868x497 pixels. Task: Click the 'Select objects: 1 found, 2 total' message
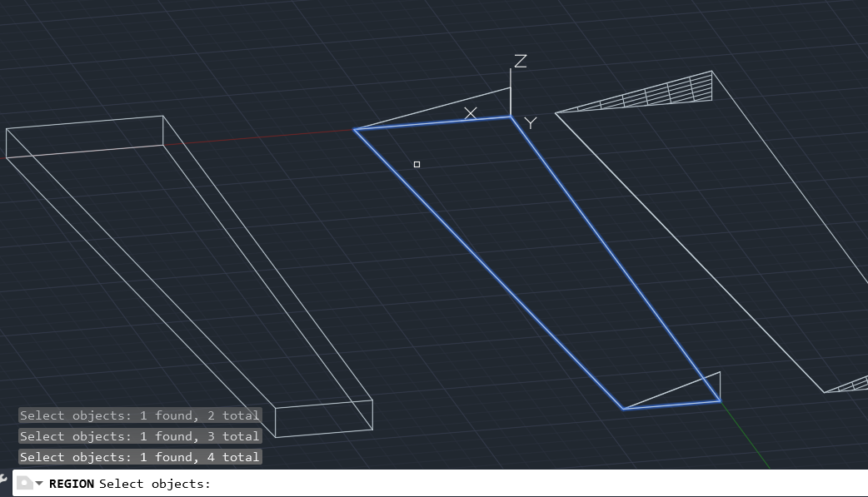(x=138, y=415)
